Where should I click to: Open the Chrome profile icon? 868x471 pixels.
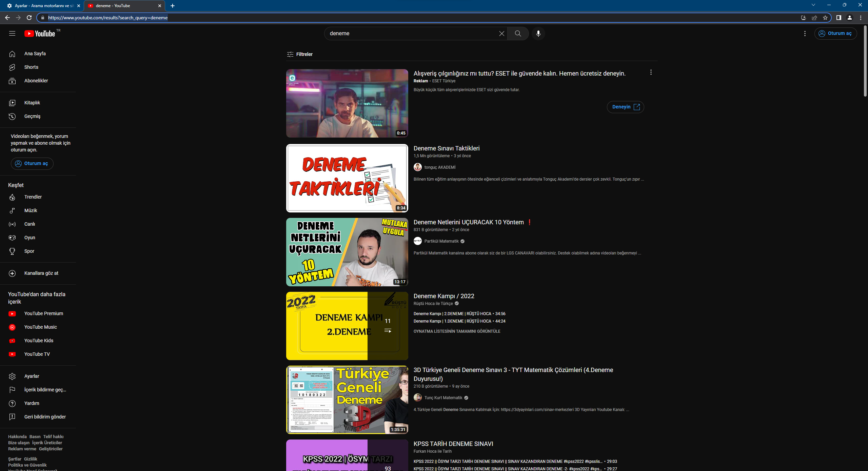pos(850,18)
